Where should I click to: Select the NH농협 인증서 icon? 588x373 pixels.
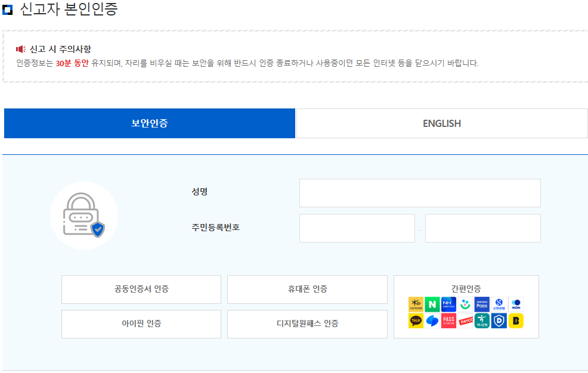(449, 304)
